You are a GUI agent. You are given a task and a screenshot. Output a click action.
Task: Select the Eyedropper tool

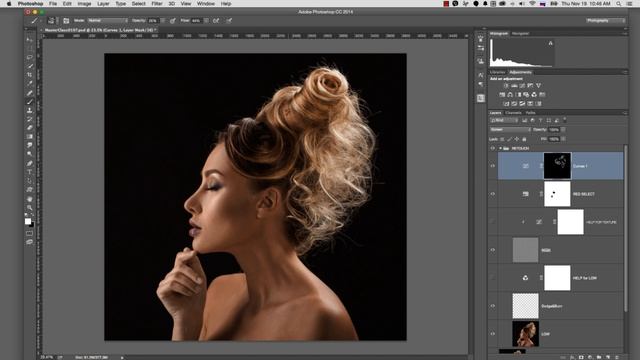click(x=29, y=84)
